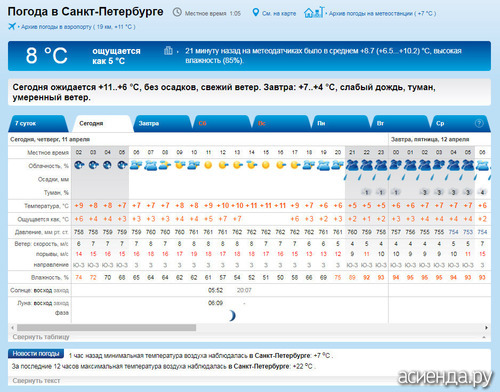Collapse the news text via Свернуть текст
The height and width of the screenshot is (392, 500).
(x=36, y=380)
